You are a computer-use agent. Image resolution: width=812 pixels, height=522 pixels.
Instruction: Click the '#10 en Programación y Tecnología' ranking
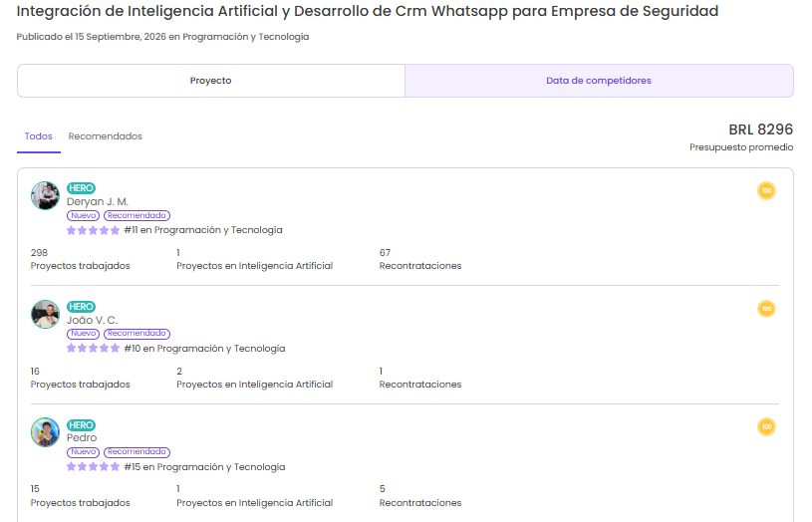coord(204,349)
